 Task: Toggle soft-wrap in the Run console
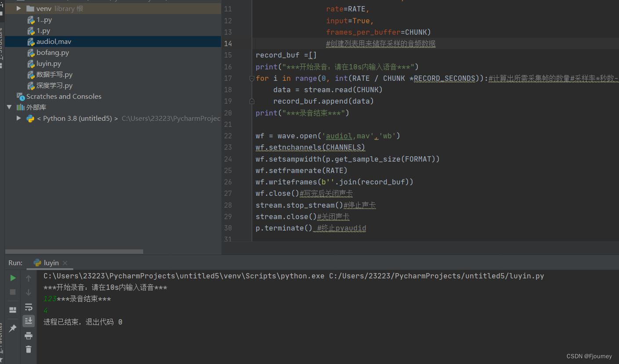pos(29,306)
